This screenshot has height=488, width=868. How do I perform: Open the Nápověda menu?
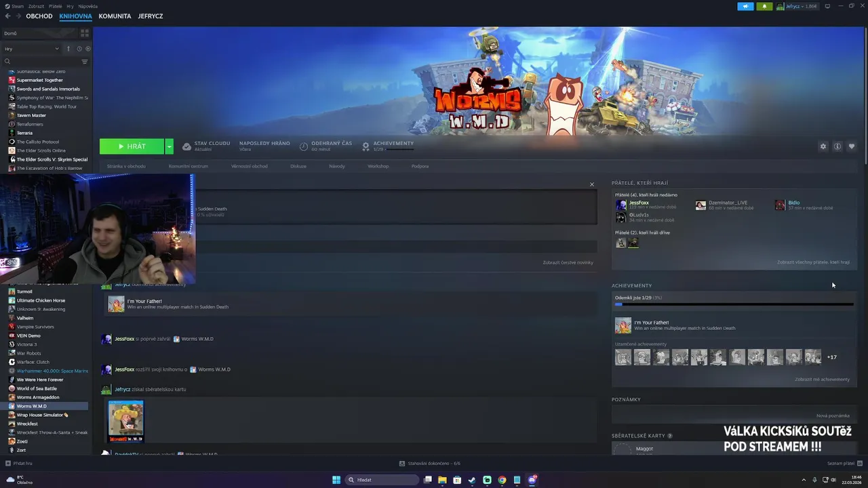click(x=87, y=6)
